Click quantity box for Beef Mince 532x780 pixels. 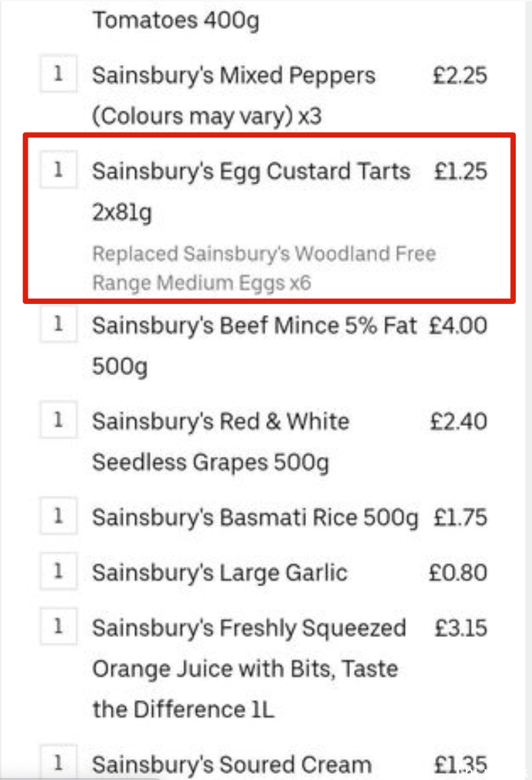coord(59,324)
